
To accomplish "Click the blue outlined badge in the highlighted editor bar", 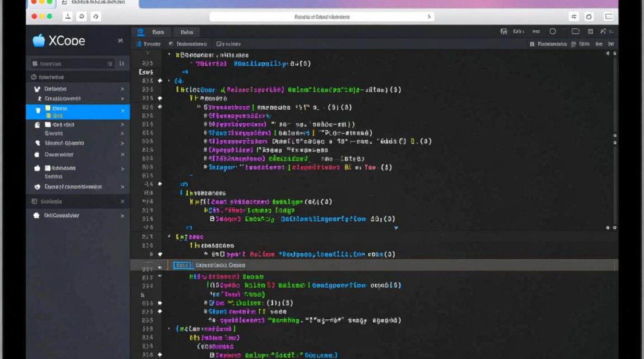I will (183, 265).
